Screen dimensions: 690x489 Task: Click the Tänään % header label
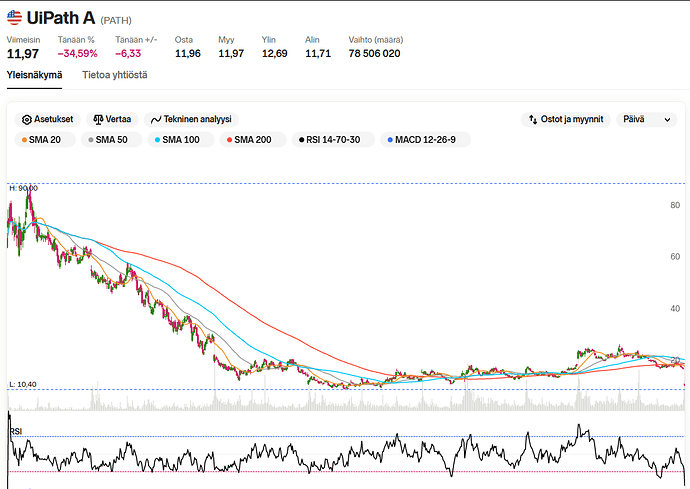tap(76, 40)
